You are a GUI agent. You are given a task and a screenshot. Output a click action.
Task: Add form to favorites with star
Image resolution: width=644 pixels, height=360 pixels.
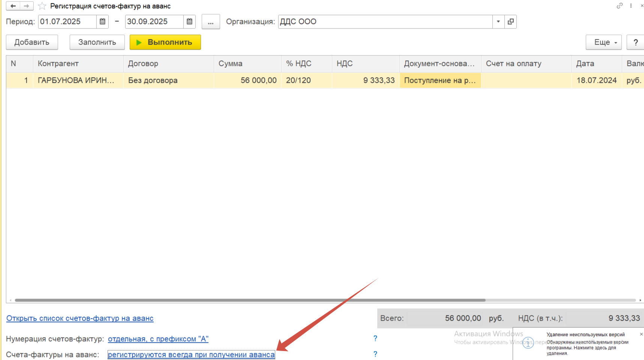42,6
